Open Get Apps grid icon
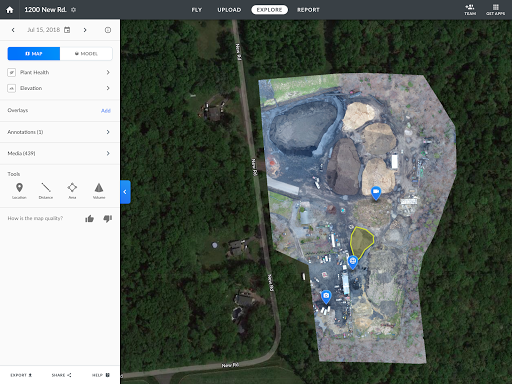The image size is (512, 384). point(495,10)
